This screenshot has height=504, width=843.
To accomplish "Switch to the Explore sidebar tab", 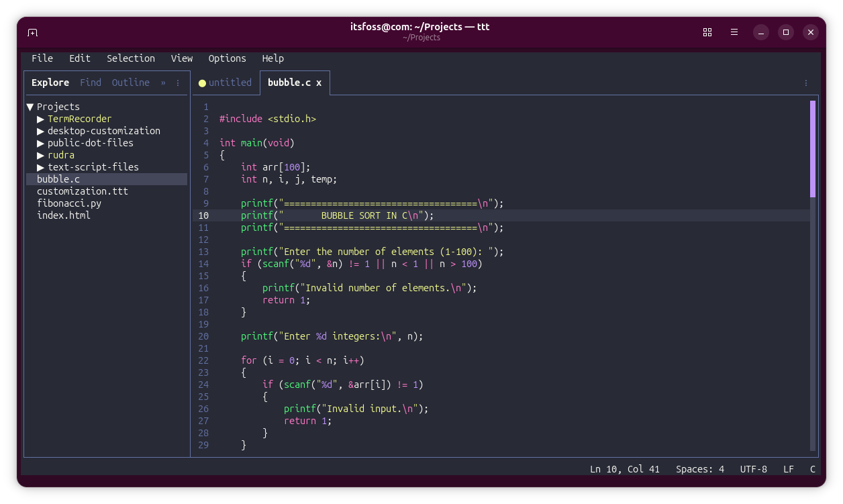I will (50, 83).
